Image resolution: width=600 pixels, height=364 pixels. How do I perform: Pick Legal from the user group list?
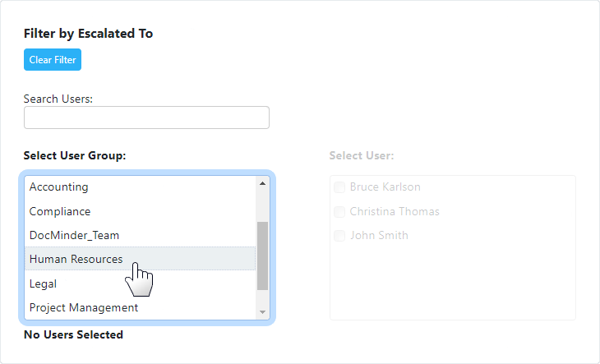(140, 283)
